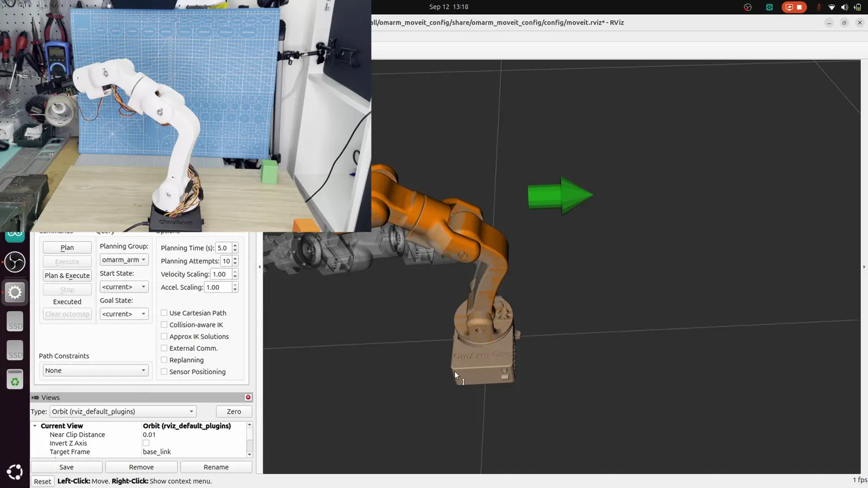Click the muted microphone indicator
The width and height of the screenshot is (868, 488).
tap(819, 7)
